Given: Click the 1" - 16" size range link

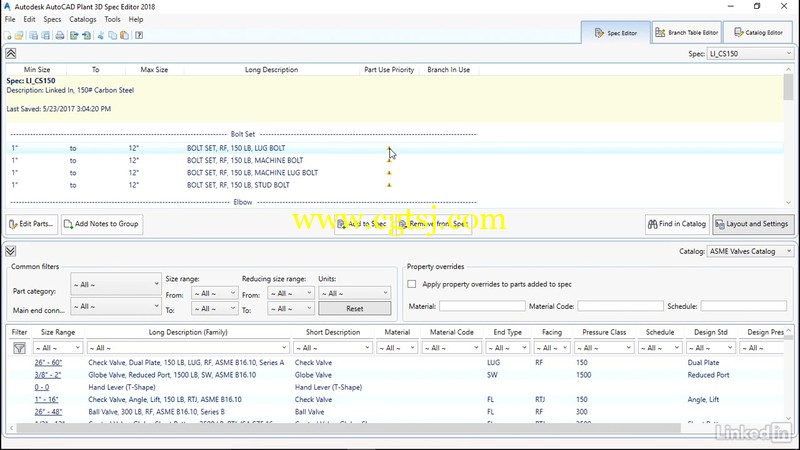Looking at the screenshot, I should (46, 399).
